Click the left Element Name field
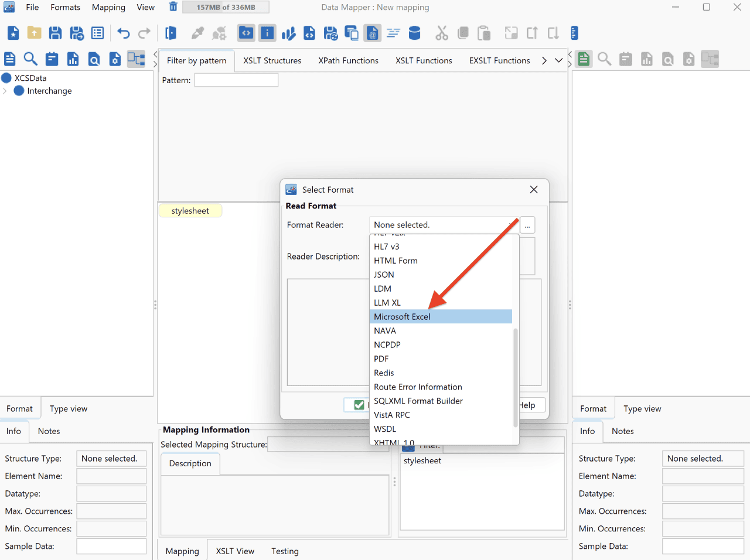 [111, 476]
